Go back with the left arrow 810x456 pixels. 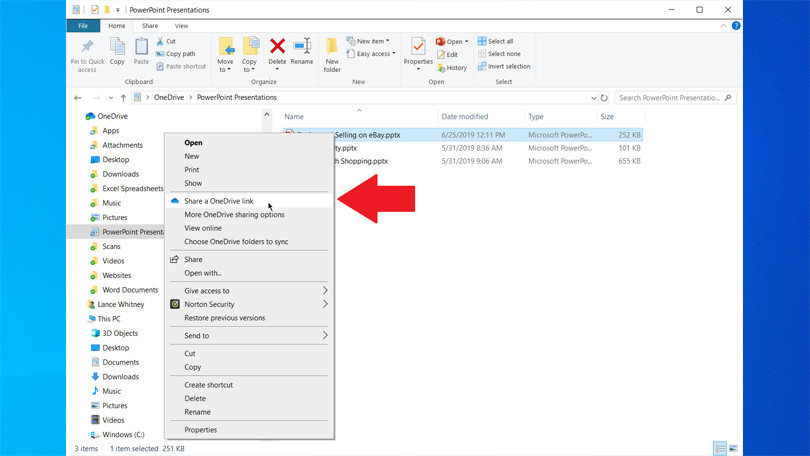(78, 98)
